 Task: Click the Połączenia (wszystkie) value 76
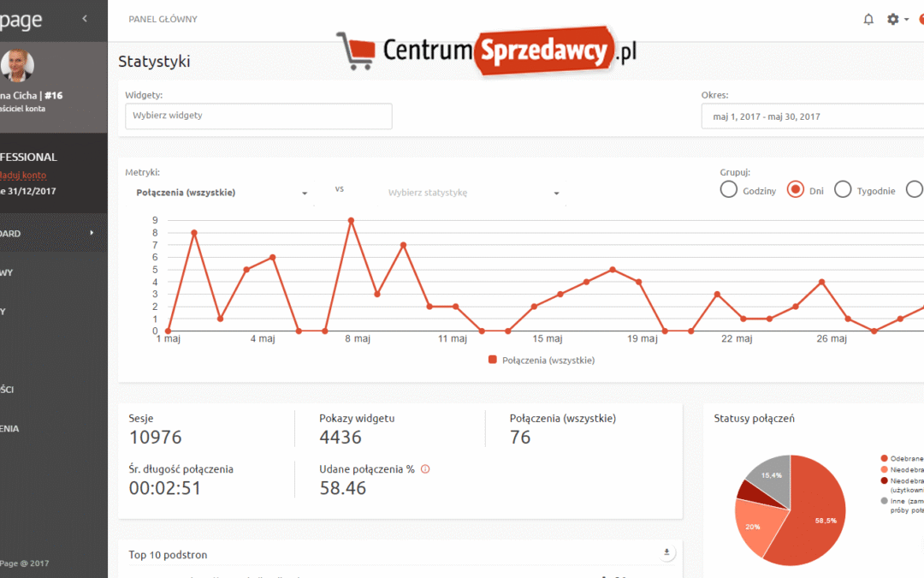(x=520, y=437)
